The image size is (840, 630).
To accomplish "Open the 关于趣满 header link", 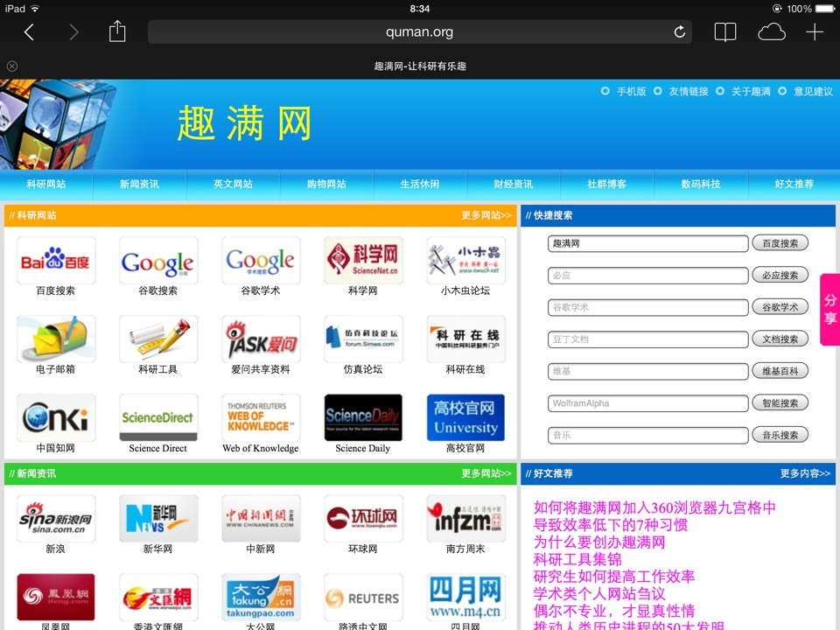I will (x=751, y=92).
